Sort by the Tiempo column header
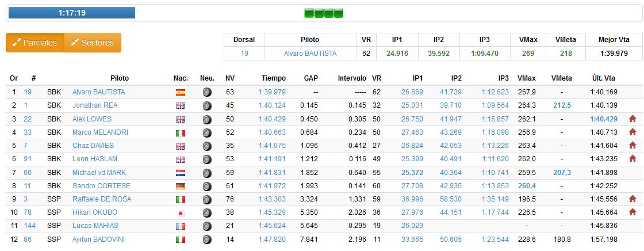This screenshot has height=251, width=644. 273,78
